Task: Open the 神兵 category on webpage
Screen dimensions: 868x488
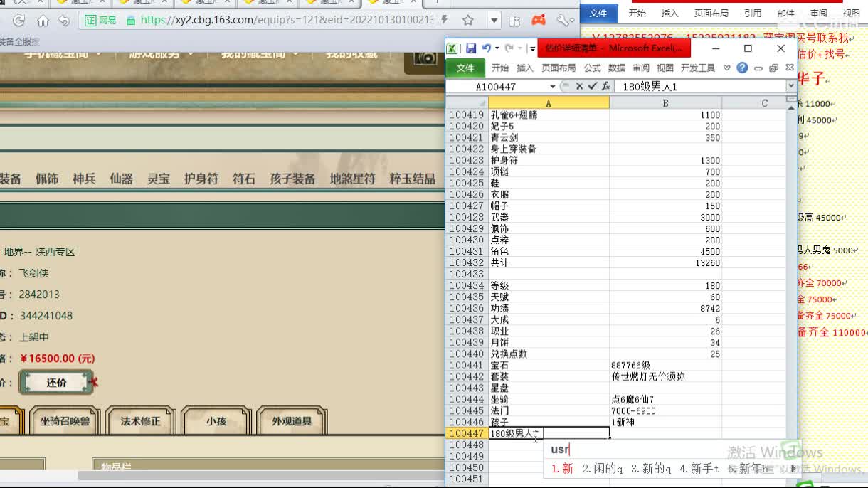Action: click(x=84, y=179)
